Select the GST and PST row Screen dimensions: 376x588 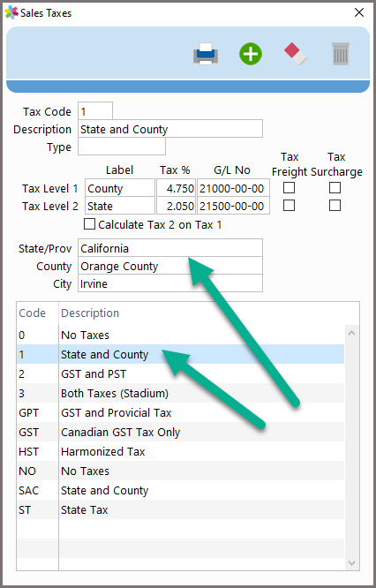[180, 373]
